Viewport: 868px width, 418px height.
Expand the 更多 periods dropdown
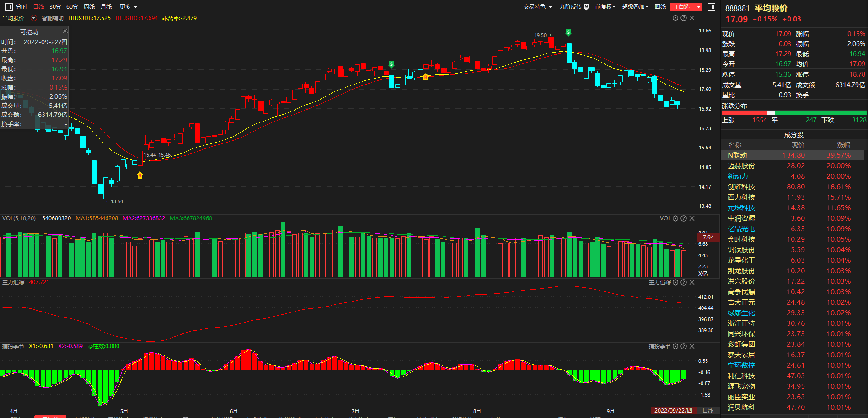pyautogui.click(x=129, y=7)
